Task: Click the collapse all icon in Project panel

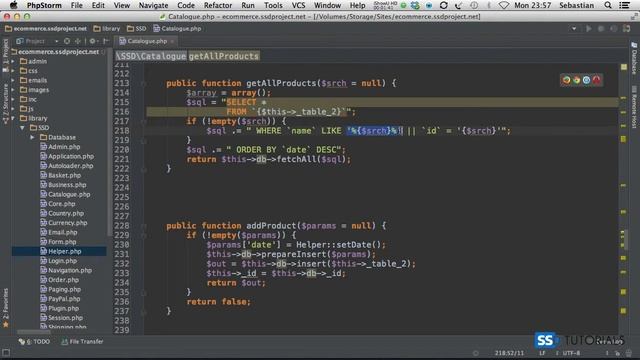Action: [x=78, y=41]
